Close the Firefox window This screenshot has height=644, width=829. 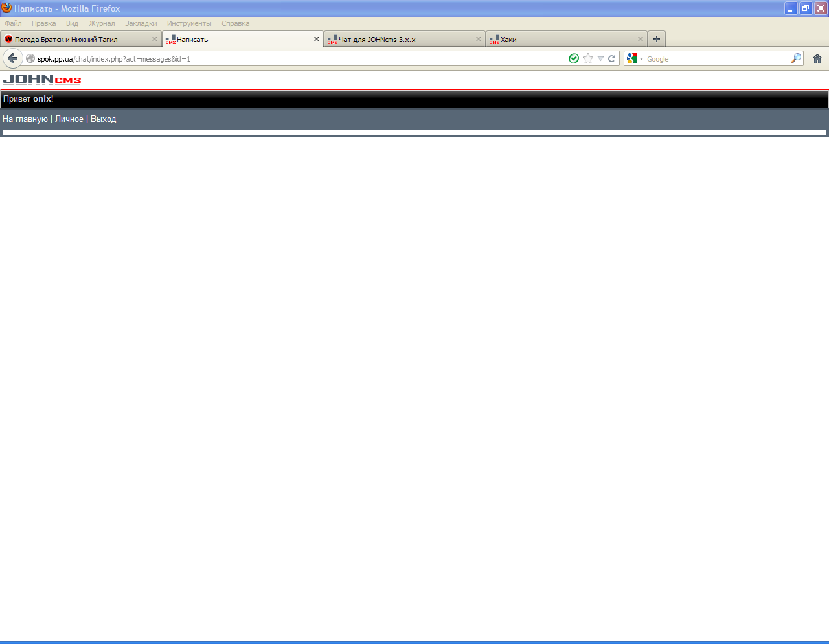point(821,8)
